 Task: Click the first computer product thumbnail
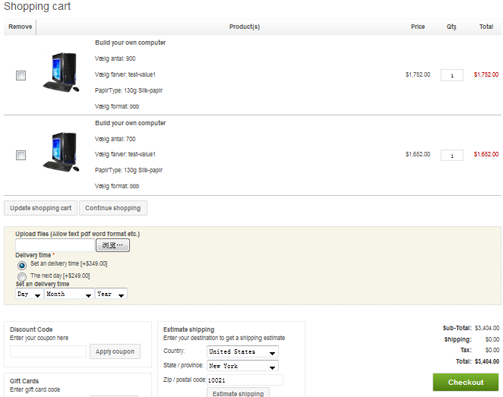61,72
